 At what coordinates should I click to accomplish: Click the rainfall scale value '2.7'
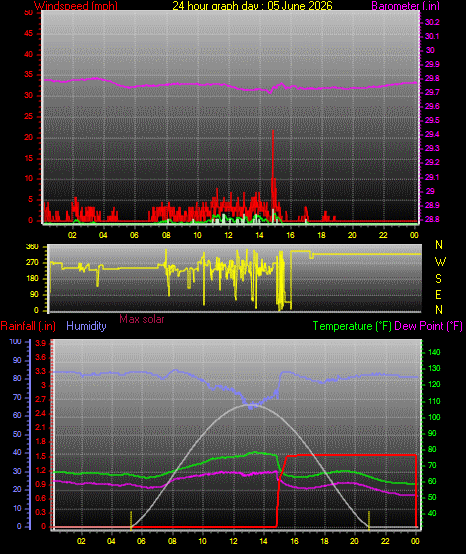pyautogui.click(x=41, y=400)
